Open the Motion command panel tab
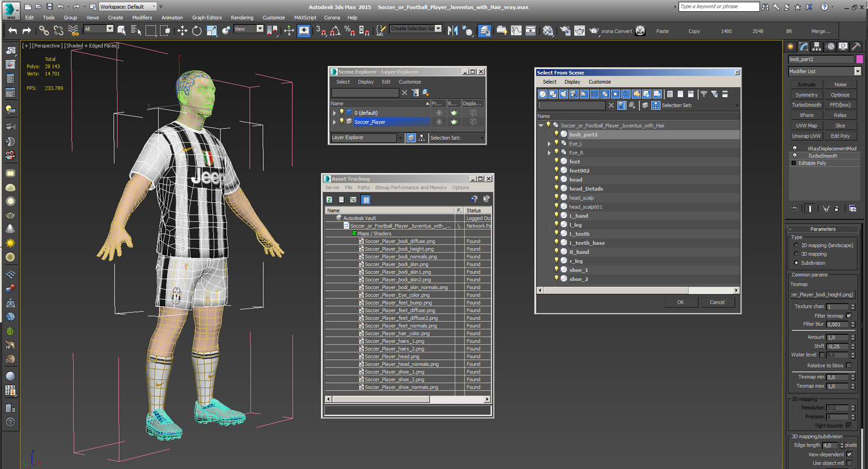Screen dimensions: 868x469 tap(830, 46)
